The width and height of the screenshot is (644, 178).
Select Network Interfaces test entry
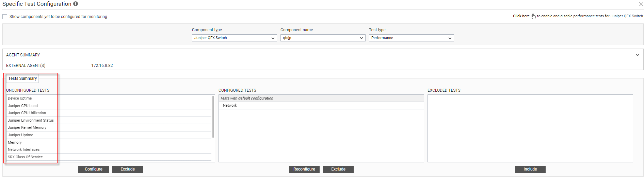109,149
